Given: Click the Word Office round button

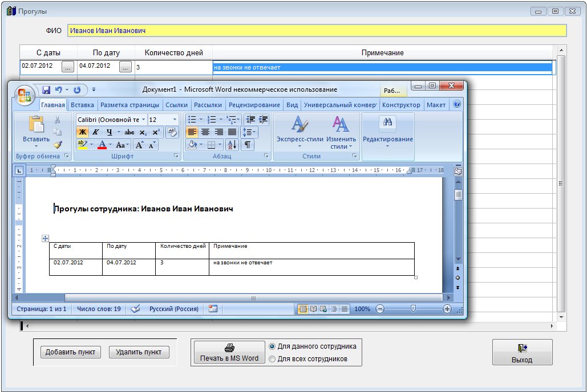Looking at the screenshot, I should (25, 95).
